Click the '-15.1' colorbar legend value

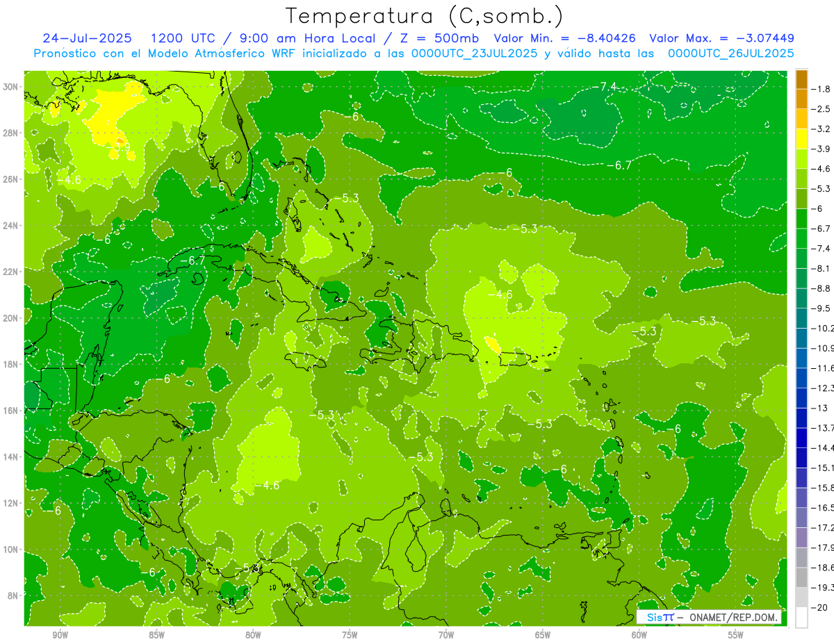(x=823, y=468)
